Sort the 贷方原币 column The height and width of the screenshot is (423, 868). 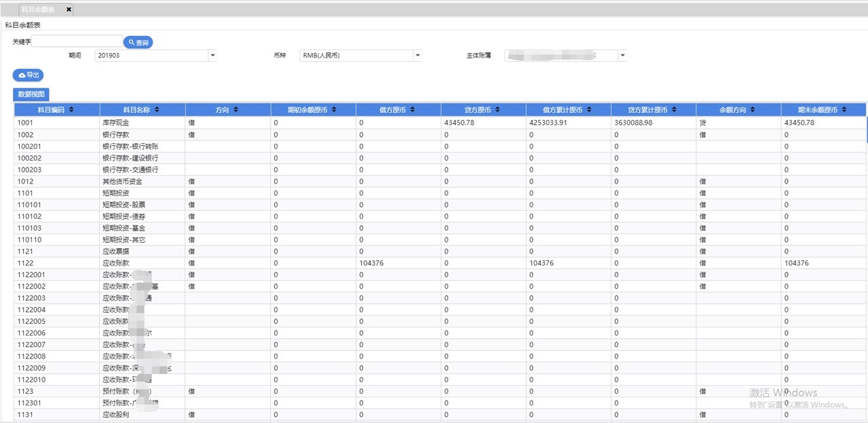tap(498, 110)
